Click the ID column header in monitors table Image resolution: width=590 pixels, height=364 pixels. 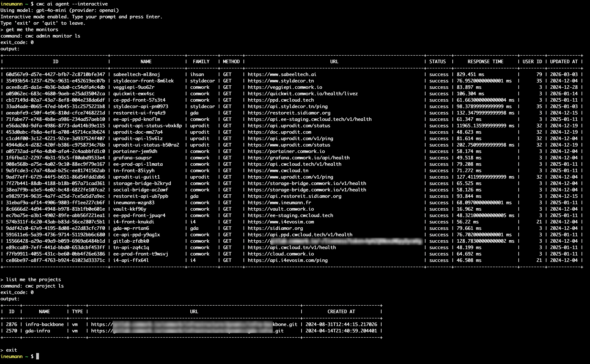(56, 62)
